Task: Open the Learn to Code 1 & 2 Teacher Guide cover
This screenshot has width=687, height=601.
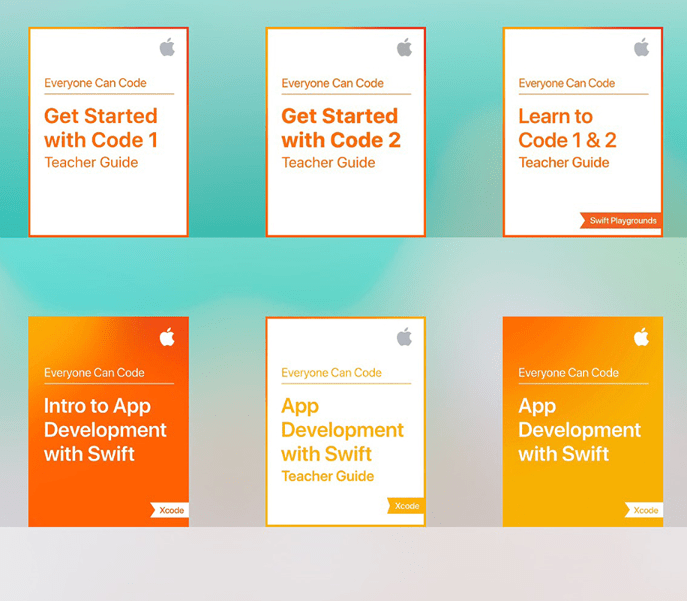Action: point(583,132)
